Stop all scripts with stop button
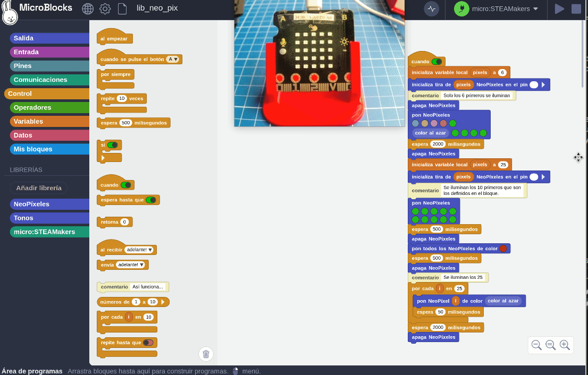 (576, 8)
